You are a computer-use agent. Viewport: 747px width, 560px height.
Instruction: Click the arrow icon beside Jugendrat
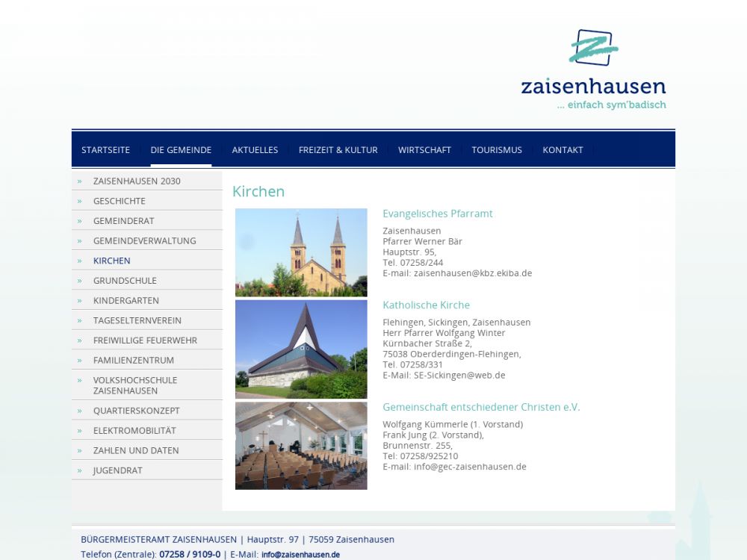tap(79, 470)
